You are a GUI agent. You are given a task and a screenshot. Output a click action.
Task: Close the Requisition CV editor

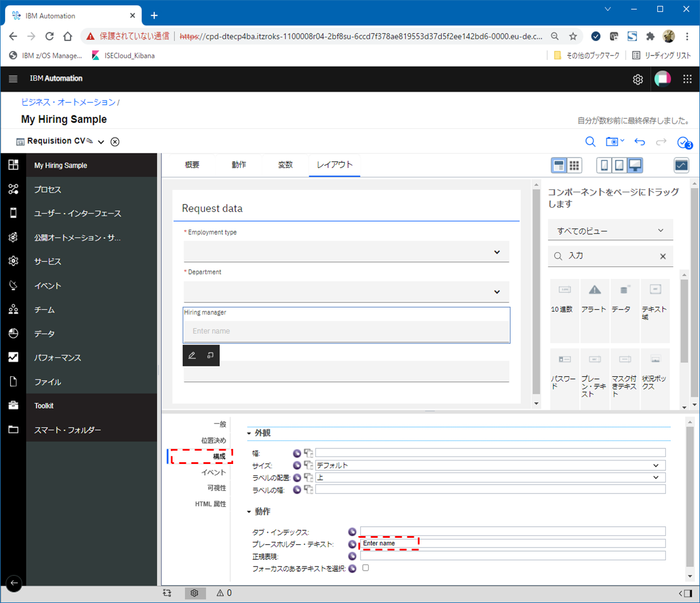pos(115,141)
